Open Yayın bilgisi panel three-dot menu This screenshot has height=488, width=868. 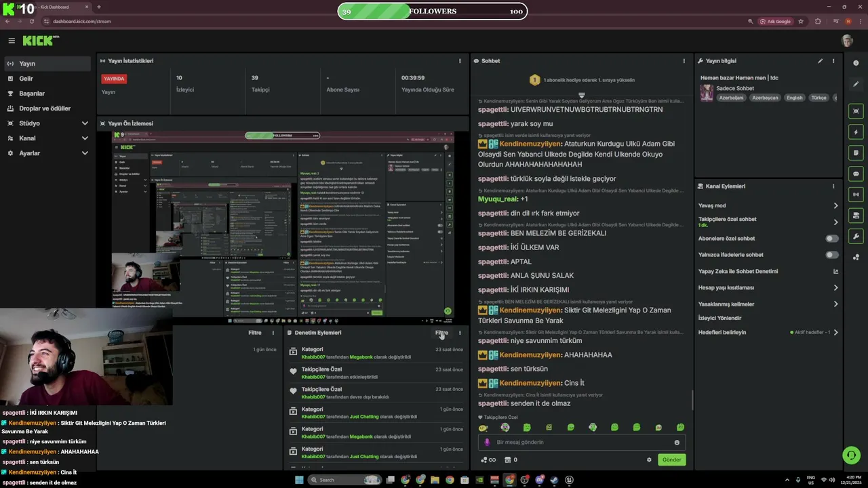click(x=833, y=61)
